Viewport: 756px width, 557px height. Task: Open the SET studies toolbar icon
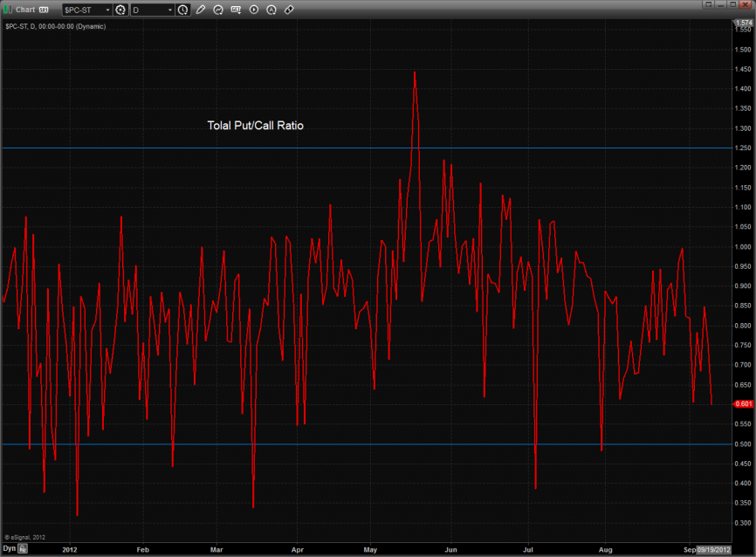click(x=236, y=10)
